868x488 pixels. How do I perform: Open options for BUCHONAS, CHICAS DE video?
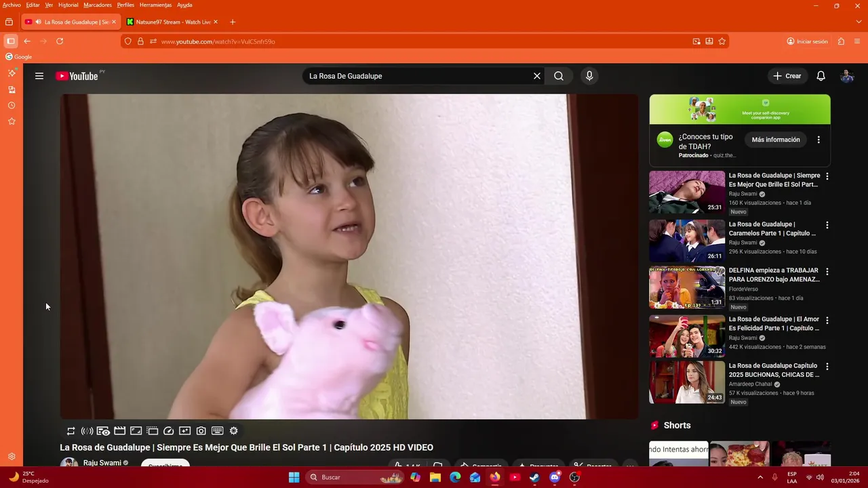click(x=827, y=366)
